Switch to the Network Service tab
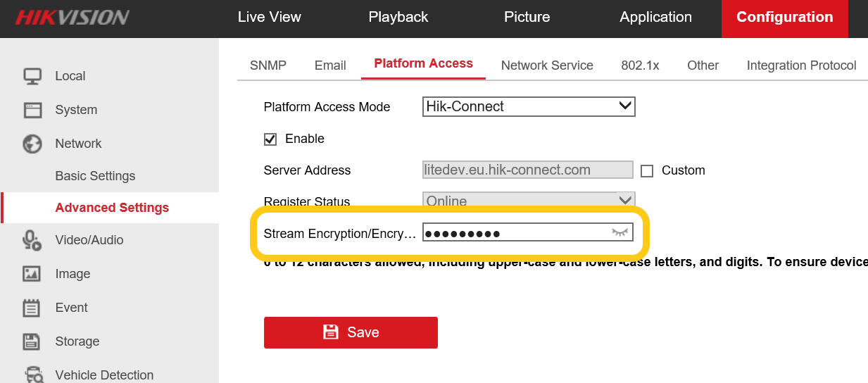The width and height of the screenshot is (868, 383). click(547, 65)
